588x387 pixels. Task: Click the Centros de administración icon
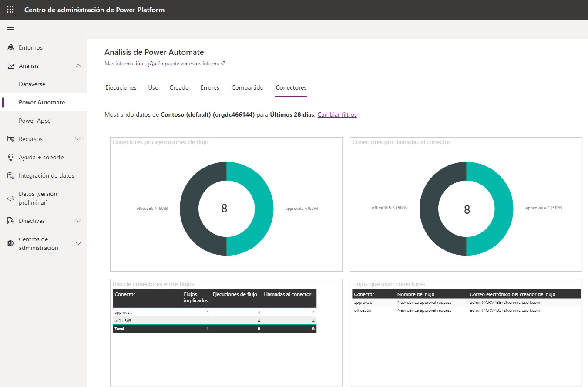click(x=11, y=244)
